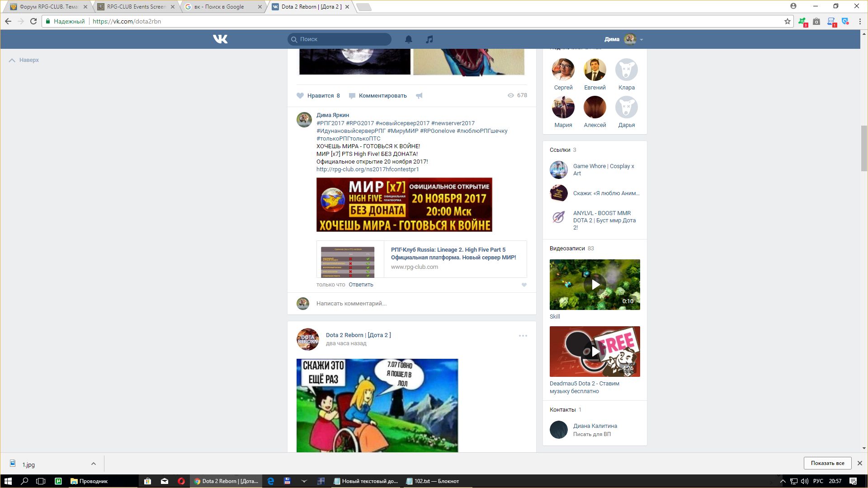
Task: Close the Dota 2 Reborn tab
Action: pos(347,7)
